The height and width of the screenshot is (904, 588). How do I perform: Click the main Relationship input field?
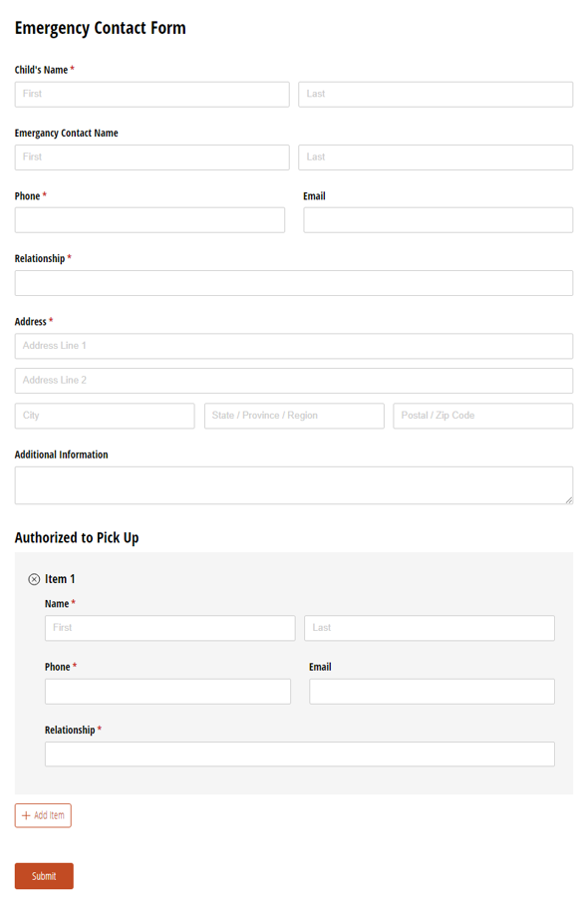(x=294, y=282)
